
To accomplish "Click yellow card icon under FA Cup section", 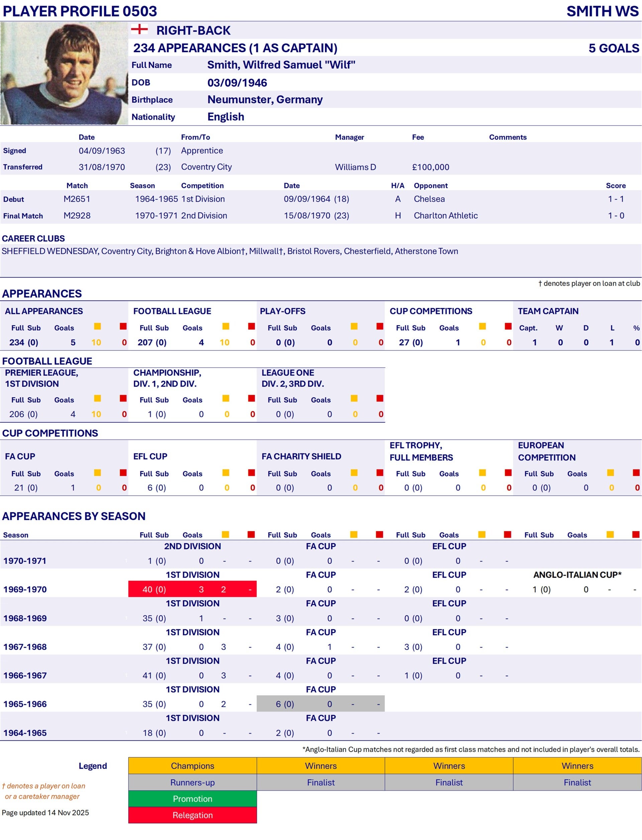I will tap(97, 473).
